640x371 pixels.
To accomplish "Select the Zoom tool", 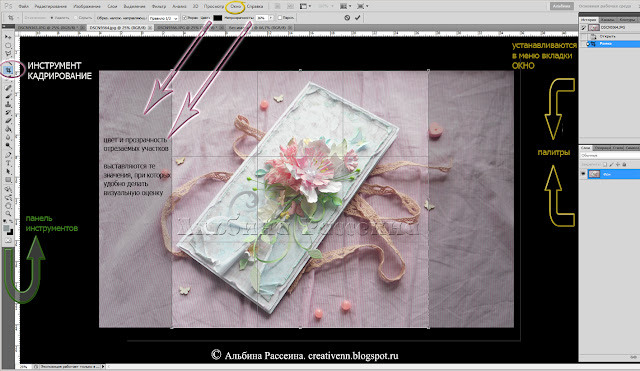I will (8, 214).
